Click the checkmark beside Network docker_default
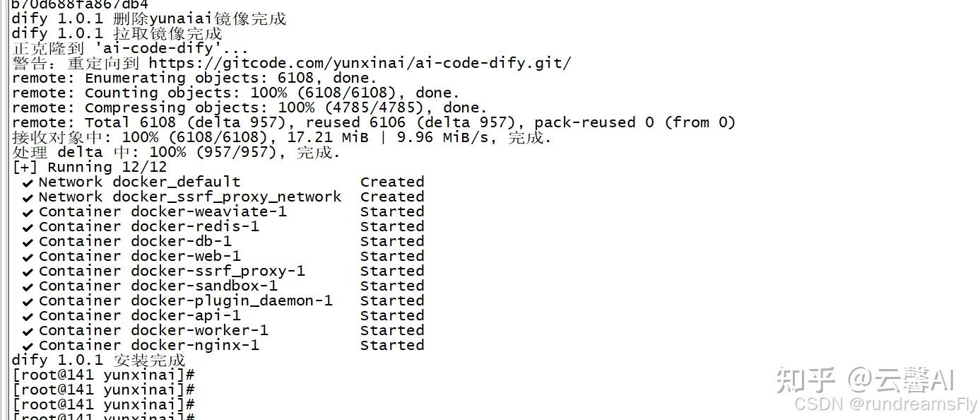Image resolution: width=980 pixels, height=420 pixels. [28, 182]
